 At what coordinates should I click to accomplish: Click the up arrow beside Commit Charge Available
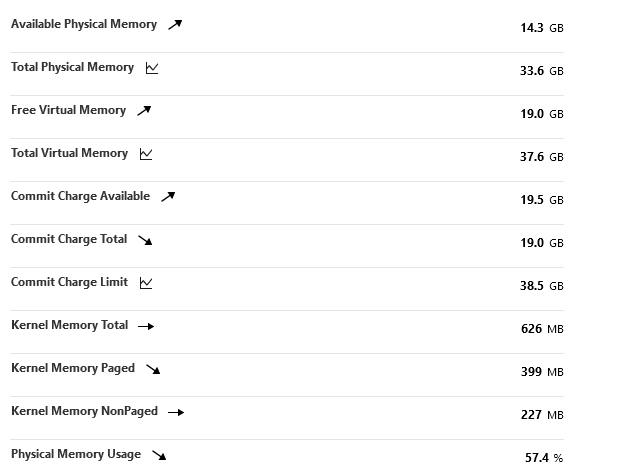pos(168,196)
